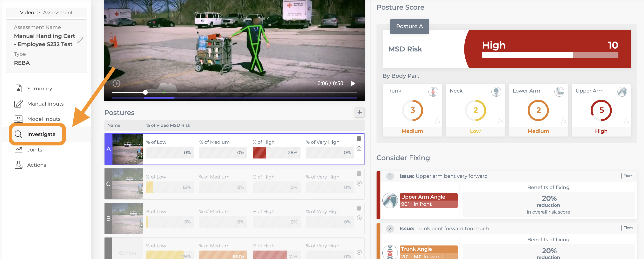The width and height of the screenshot is (644, 259).
Task: Download posture A with arrow icon
Action: click(x=359, y=149)
